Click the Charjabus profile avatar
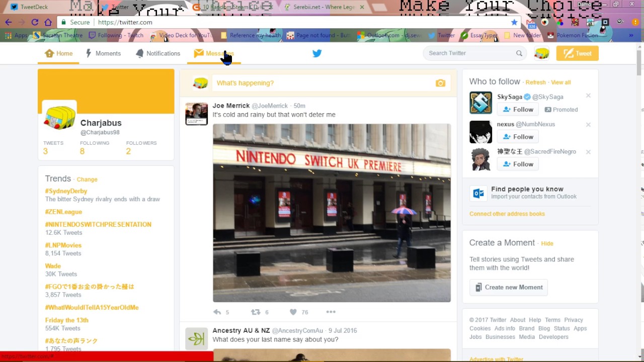644x362 pixels. tap(59, 118)
